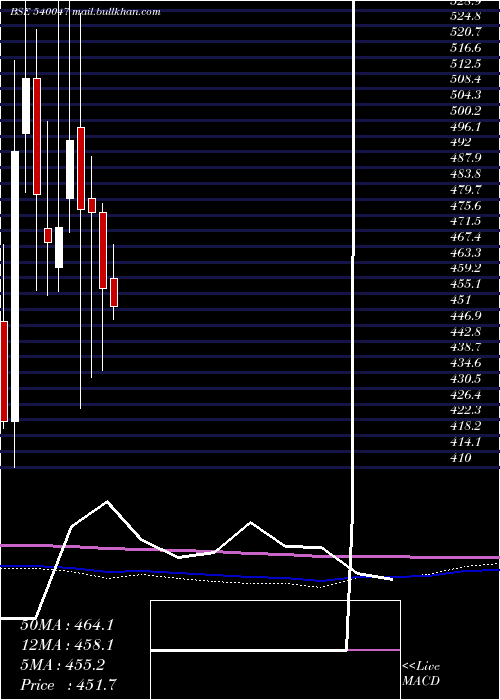Click the white candle body topping at 508.4
This screenshot has width=500, height=700.
pyautogui.click(x=26, y=106)
